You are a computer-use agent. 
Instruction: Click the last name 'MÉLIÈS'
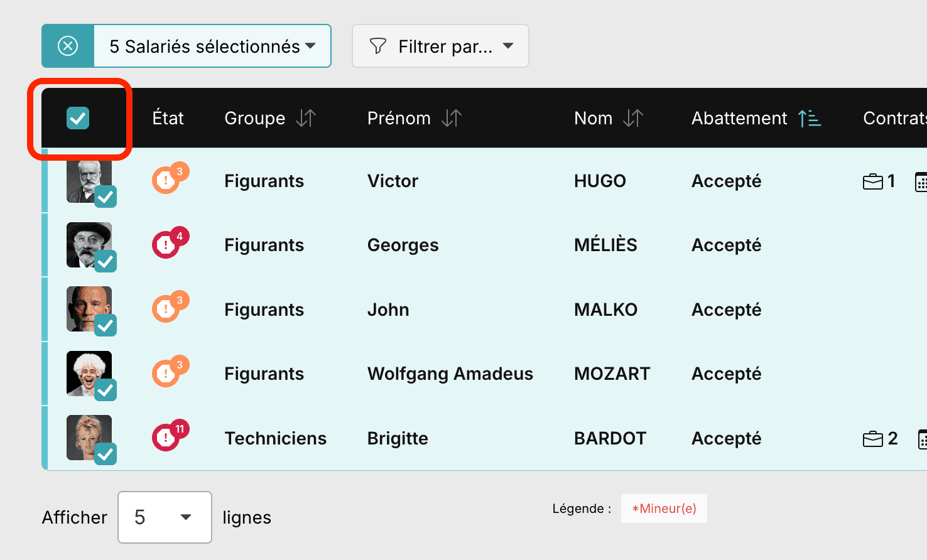[x=605, y=245]
